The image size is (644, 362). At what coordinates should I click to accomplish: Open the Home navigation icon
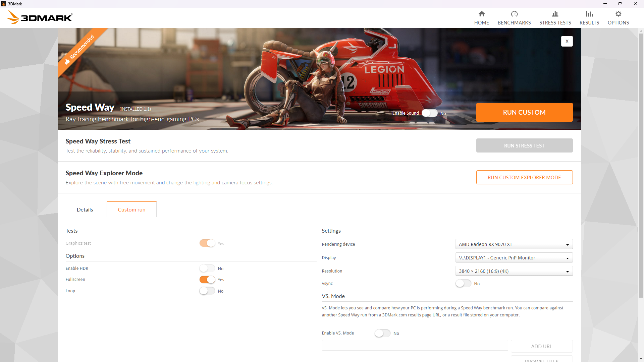[481, 14]
